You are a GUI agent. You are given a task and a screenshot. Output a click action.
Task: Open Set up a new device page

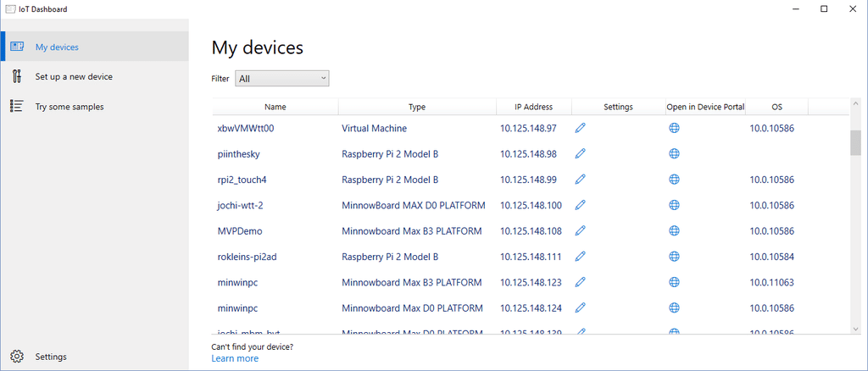pyautogui.click(x=95, y=76)
